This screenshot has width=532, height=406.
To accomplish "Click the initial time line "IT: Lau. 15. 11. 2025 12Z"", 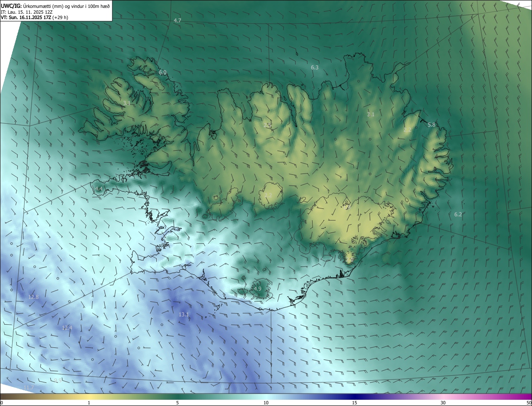I will [26, 12].
